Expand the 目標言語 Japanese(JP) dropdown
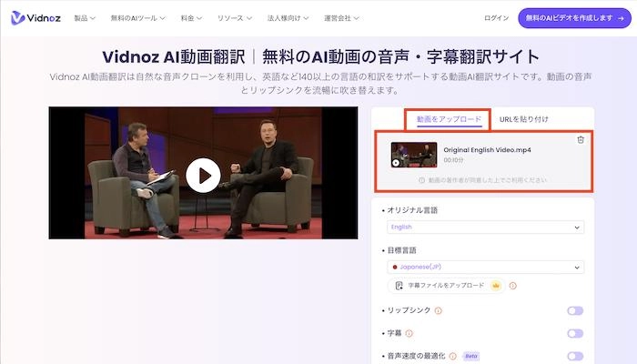The height and width of the screenshot is (364, 637). click(485, 268)
